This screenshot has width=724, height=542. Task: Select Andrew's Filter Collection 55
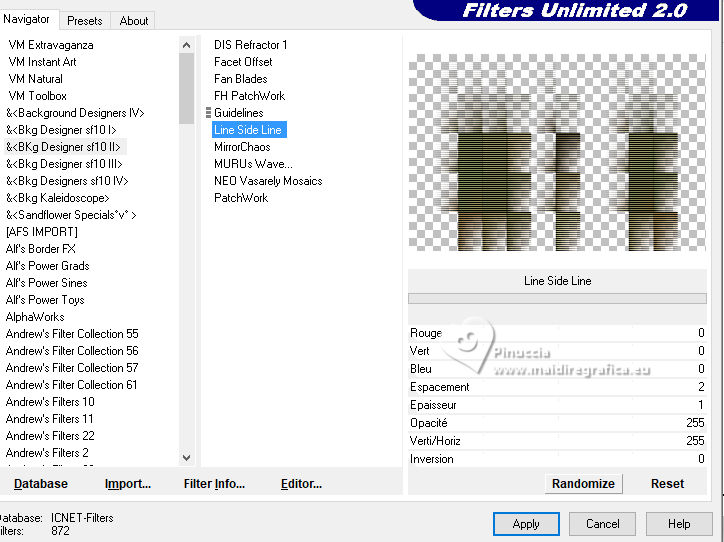72,334
